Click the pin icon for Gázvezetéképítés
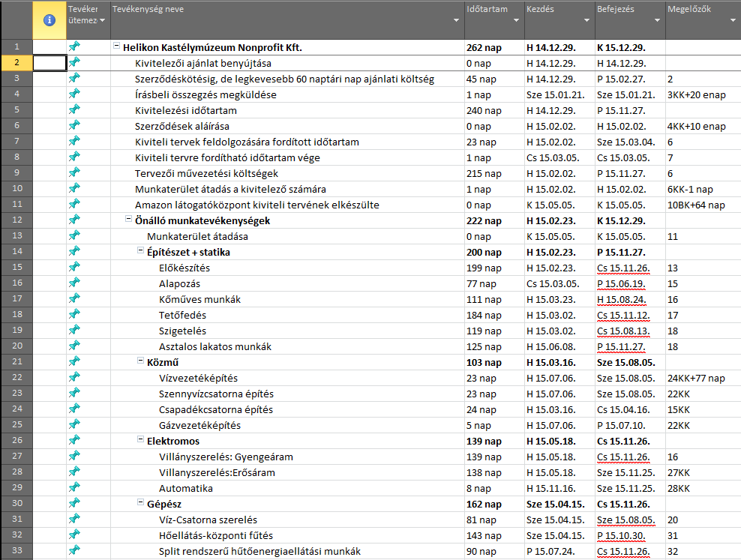The image size is (741, 560). point(74,424)
